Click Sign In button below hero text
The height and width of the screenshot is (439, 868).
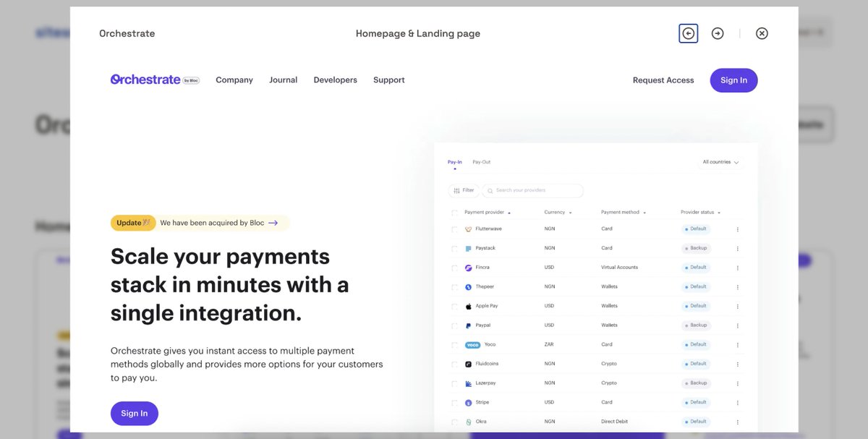(135, 414)
